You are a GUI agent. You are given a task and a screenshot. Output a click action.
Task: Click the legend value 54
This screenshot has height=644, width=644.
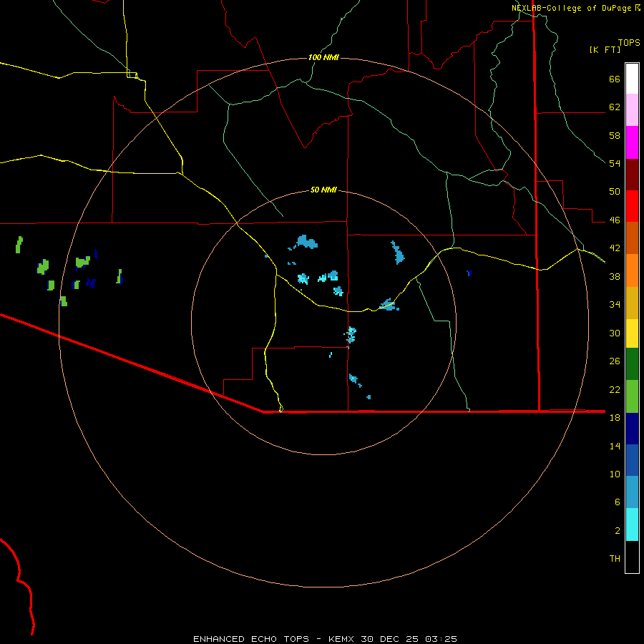(615, 163)
